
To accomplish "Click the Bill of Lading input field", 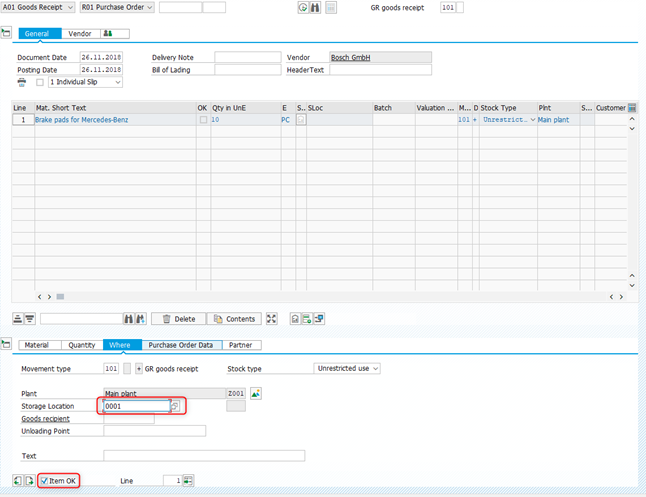I will coord(248,70).
